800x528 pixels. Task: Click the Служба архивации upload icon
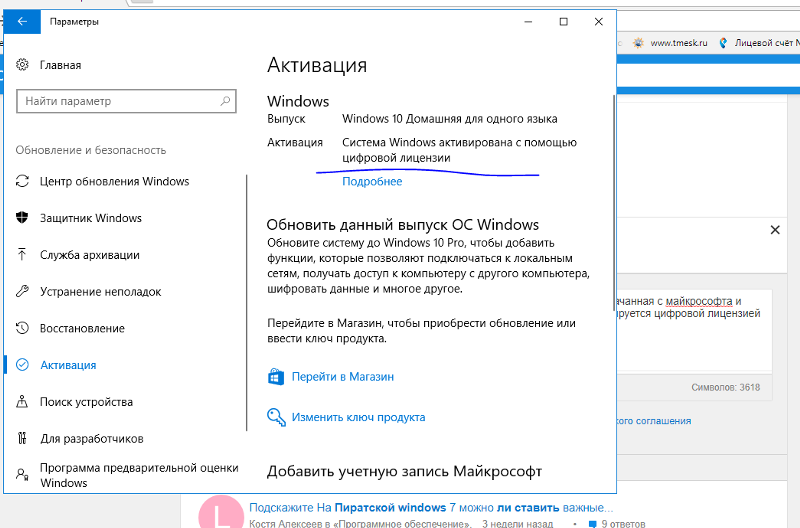[x=23, y=255]
